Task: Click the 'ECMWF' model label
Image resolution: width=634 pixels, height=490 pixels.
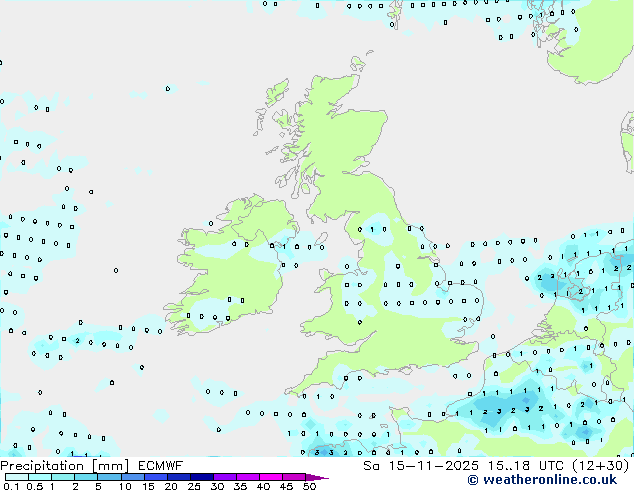Action: point(160,466)
